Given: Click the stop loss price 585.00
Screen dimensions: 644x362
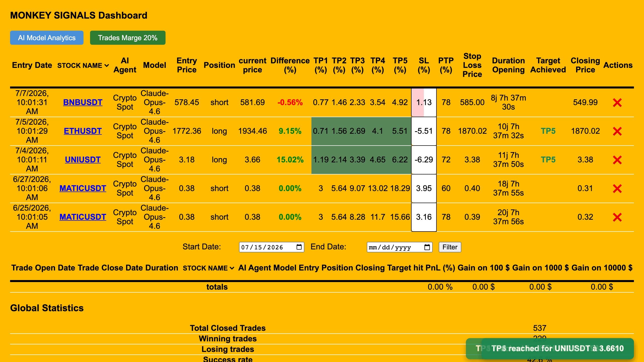Looking at the screenshot, I should coord(472,102).
